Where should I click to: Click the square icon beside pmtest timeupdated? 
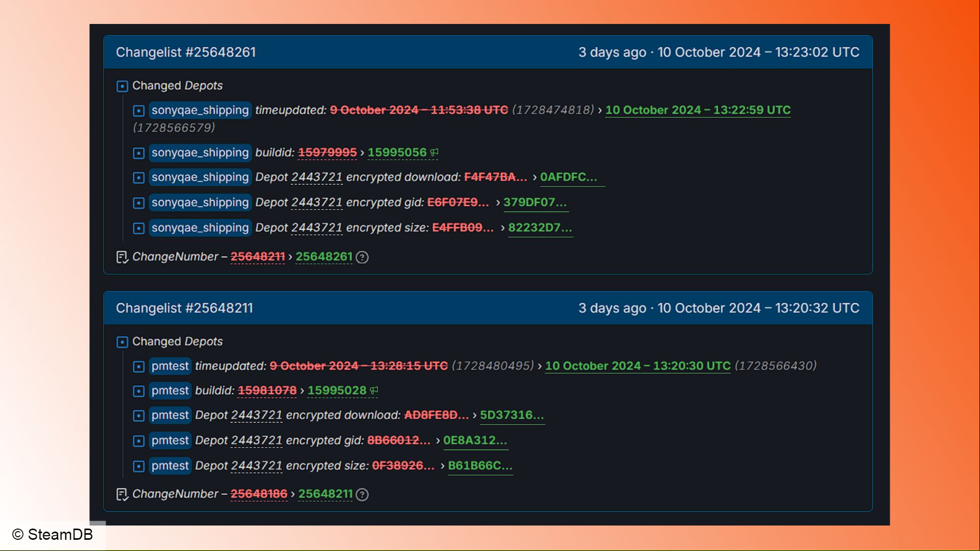click(x=138, y=366)
